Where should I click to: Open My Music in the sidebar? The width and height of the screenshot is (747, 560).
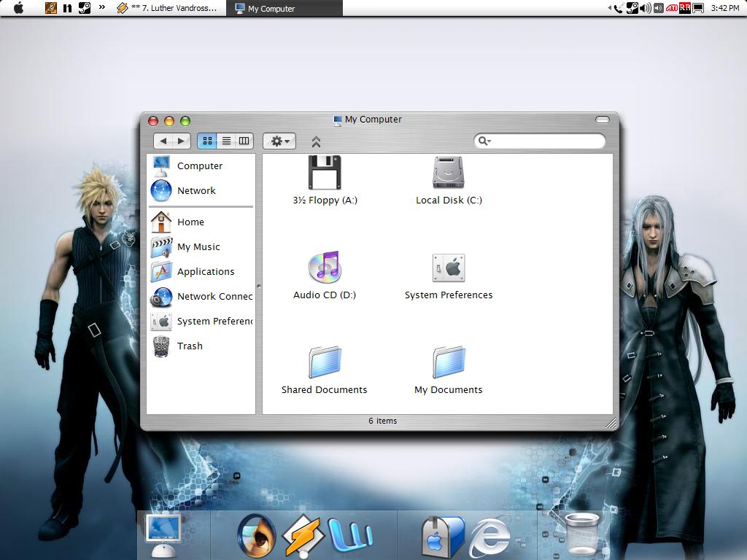tap(201, 246)
